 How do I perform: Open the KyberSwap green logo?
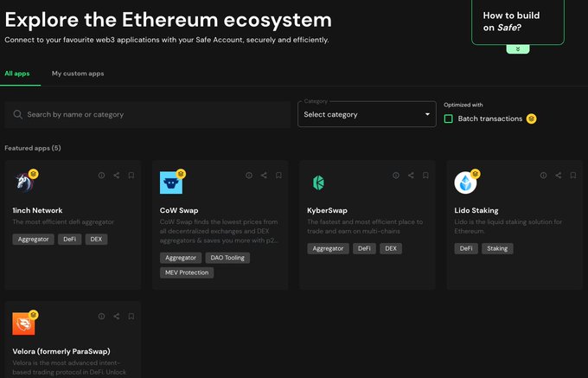click(318, 183)
